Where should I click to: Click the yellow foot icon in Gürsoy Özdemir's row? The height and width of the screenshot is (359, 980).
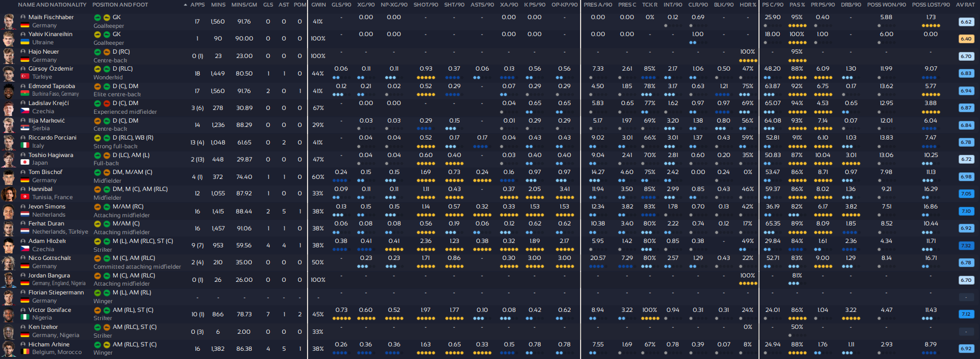(97, 69)
